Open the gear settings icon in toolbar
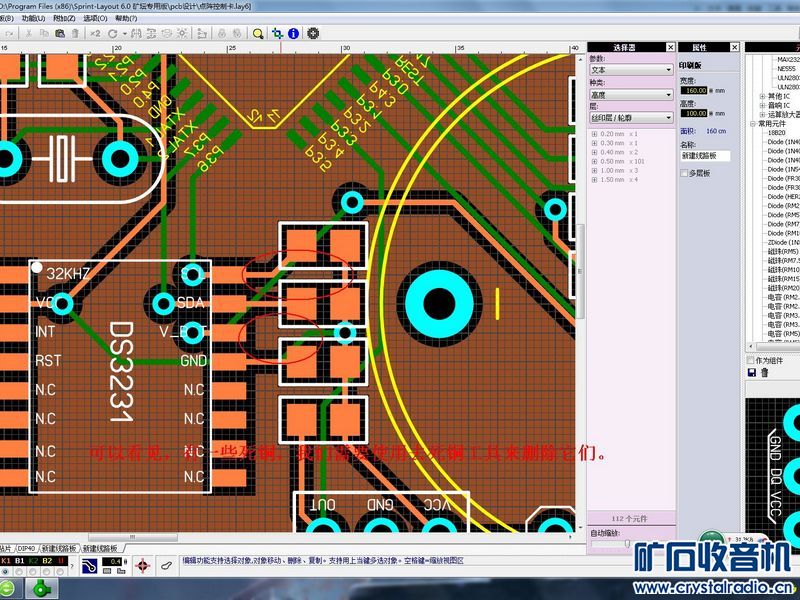Image resolution: width=800 pixels, height=600 pixels. pyautogui.click(x=313, y=33)
